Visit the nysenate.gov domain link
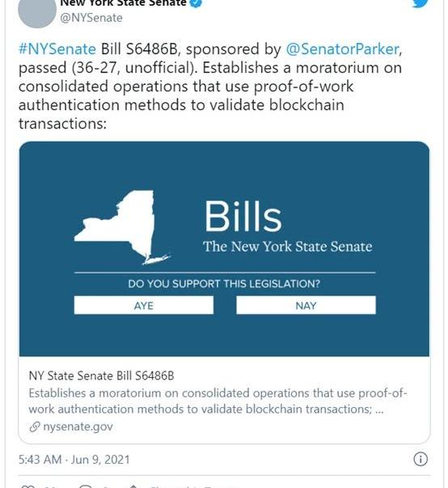448x488 pixels. click(78, 426)
